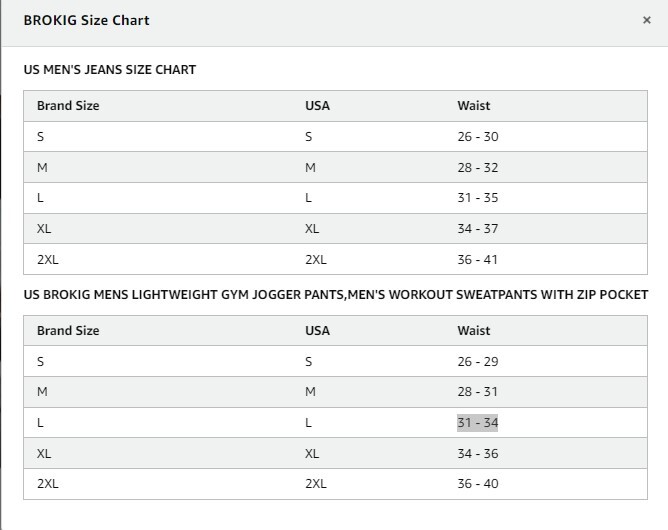
Task: Select the highlighted 31 - 34 waist value
Action: (477, 423)
